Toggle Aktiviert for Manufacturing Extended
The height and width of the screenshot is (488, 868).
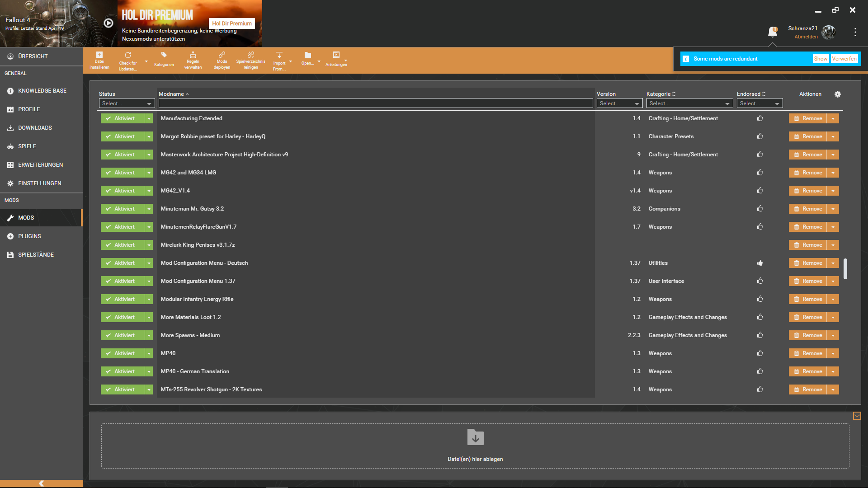point(123,118)
